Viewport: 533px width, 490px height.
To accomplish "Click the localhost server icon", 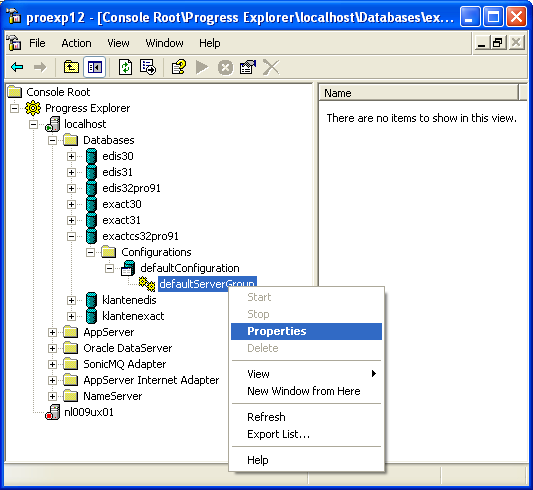I will (52, 124).
